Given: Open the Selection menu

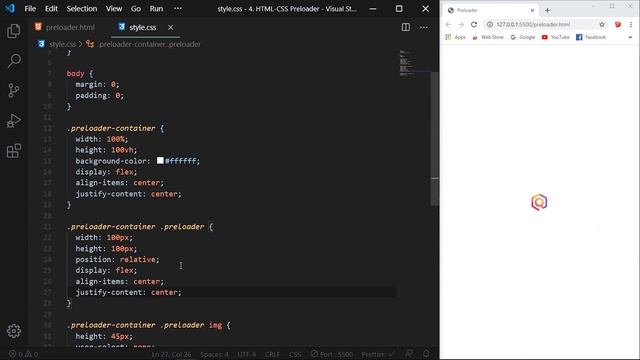Looking at the screenshot, I should [x=82, y=9].
